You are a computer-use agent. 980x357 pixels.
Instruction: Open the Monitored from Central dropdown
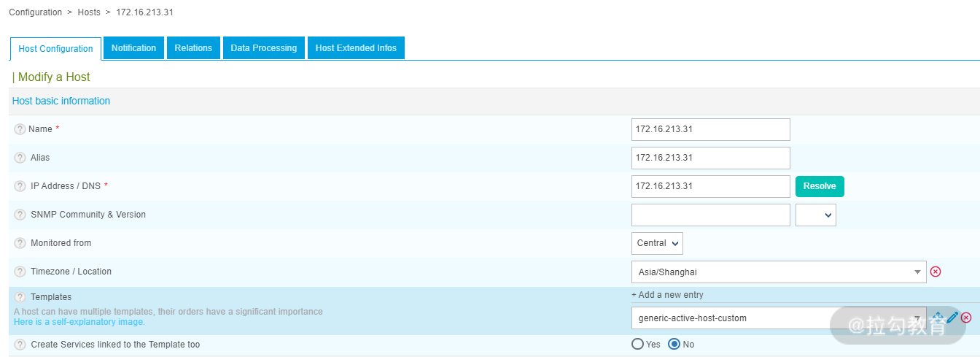[x=657, y=243]
